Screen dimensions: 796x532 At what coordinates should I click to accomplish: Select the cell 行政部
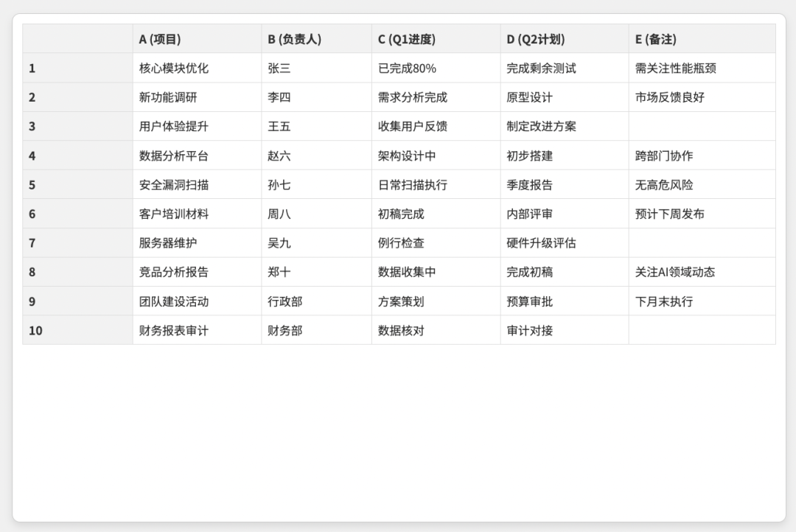pyautogui.click(x=316, y=301)
